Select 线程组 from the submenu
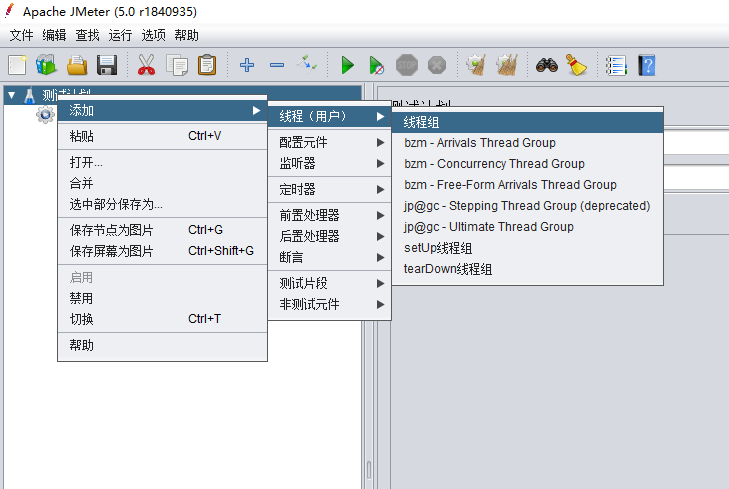This screenshot has height=489, width=729. 527,122
